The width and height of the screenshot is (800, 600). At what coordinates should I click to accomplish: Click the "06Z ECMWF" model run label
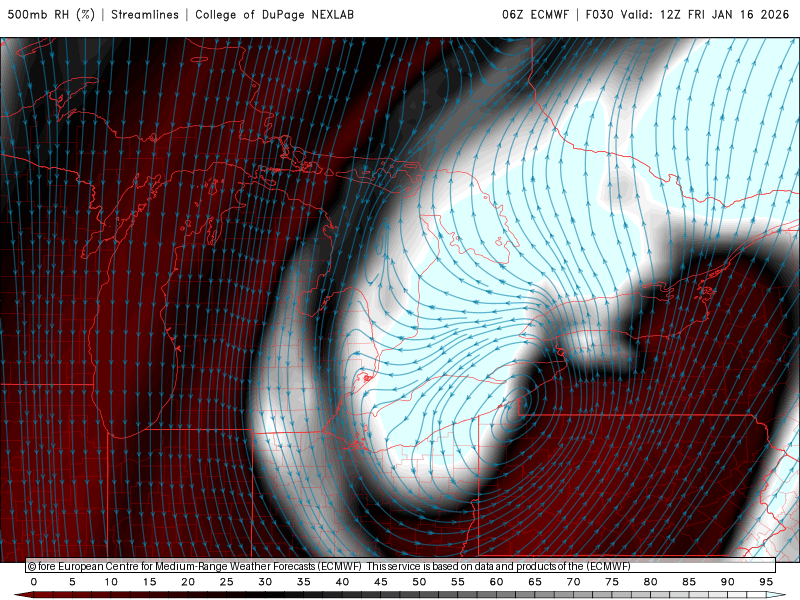[x=535, y=14]
